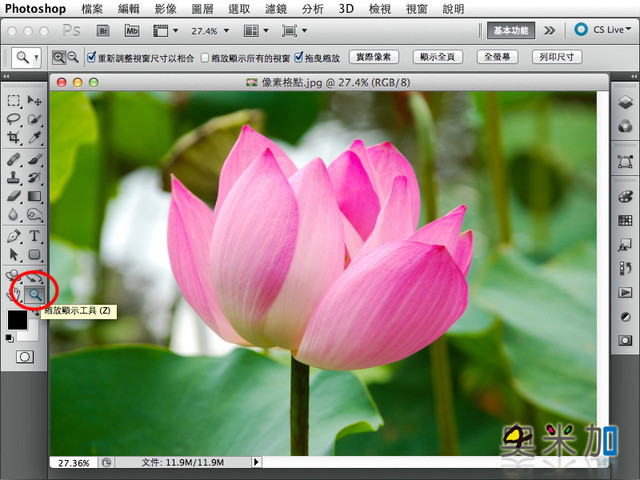Open the 3D menu
The width and height of the screenshot is (640, 480).
tap(346, 9)
